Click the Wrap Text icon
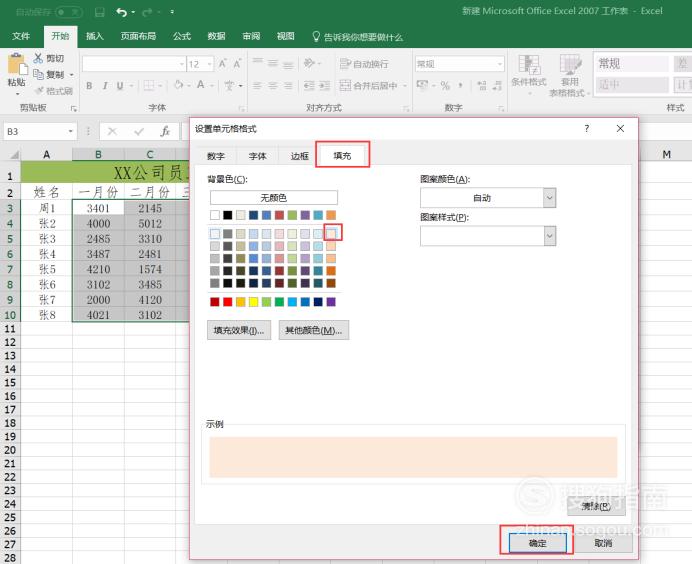 point(345,64)
